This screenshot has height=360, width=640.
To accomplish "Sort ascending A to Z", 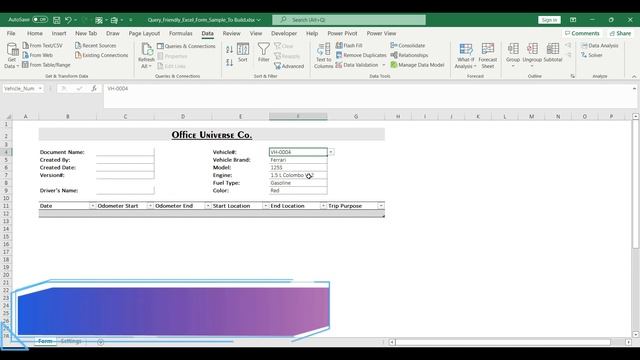I will pyautogui.click(x=229, y=50).
